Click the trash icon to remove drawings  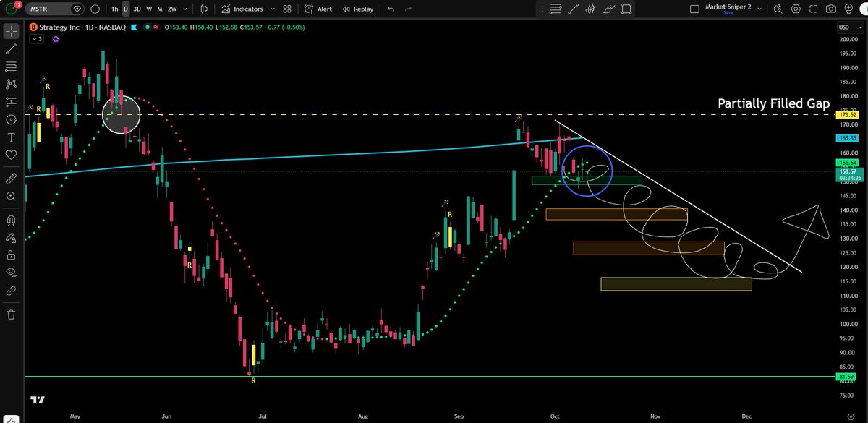point(12,314)
